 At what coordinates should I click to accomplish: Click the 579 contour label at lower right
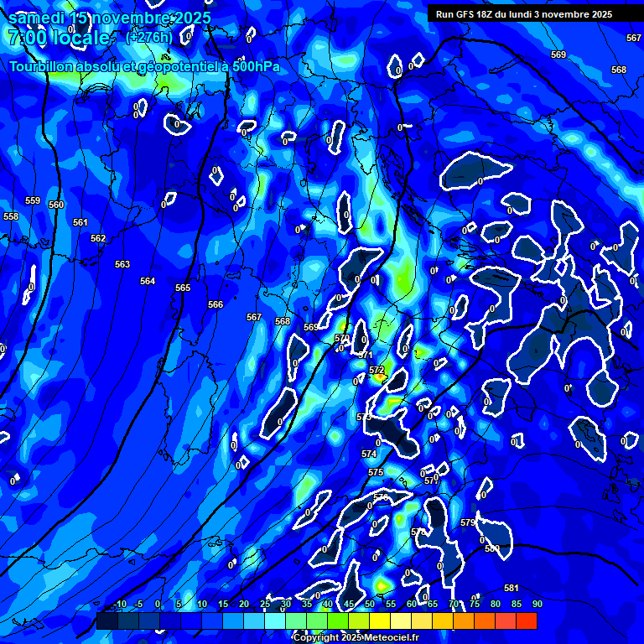pos(468,522)
